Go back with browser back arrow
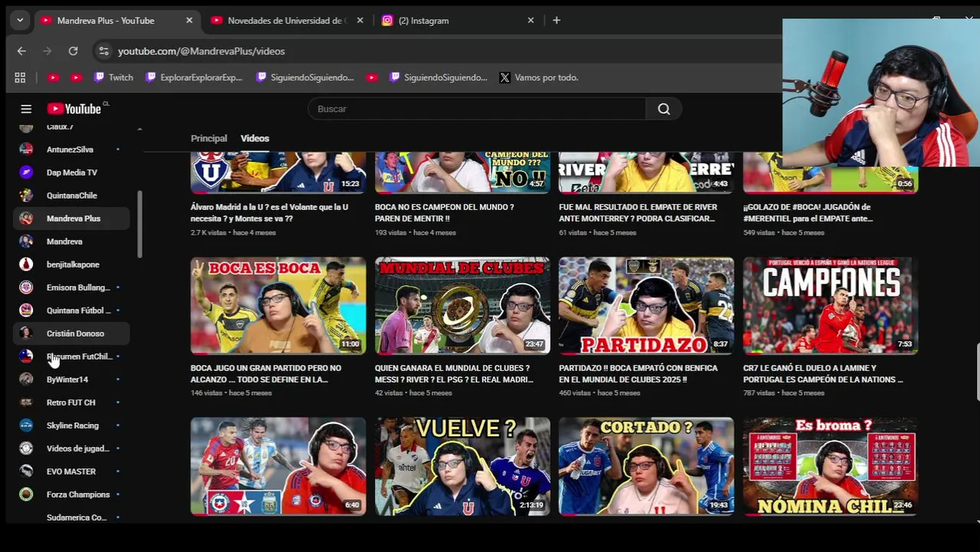Image resolution: width=980 pixels, height=552 pixels. [21, 51]
